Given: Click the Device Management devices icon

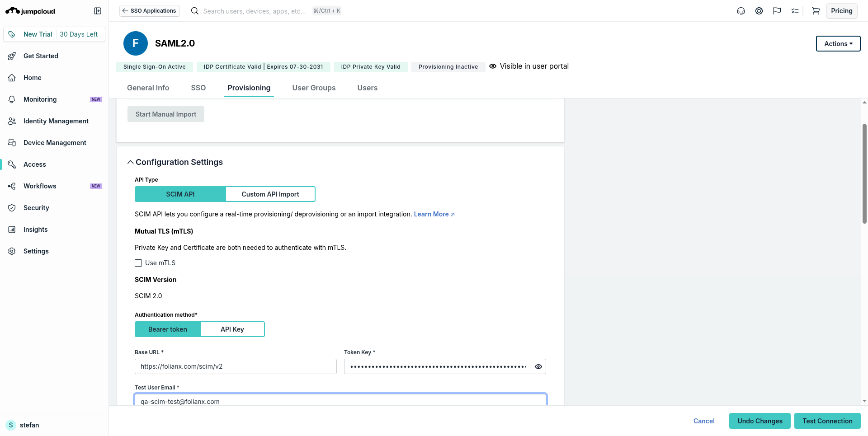Looking at the screenshot, I should [x=12, y=143].
